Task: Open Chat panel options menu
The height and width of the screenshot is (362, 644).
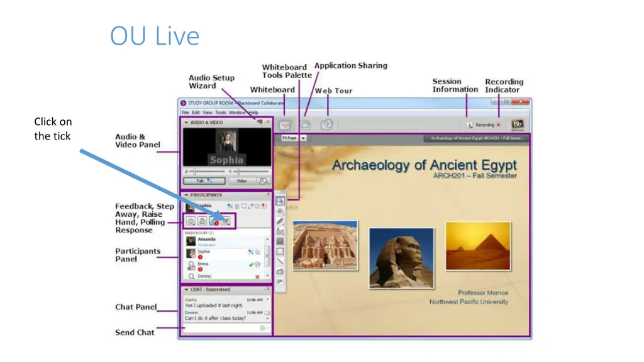Action: (x=268, y=289)
